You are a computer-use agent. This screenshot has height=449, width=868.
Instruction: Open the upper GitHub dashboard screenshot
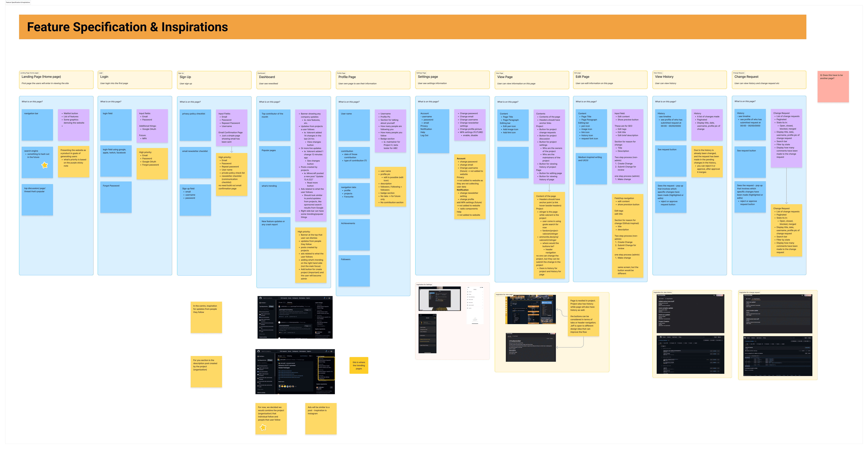[x=295, y=317]
